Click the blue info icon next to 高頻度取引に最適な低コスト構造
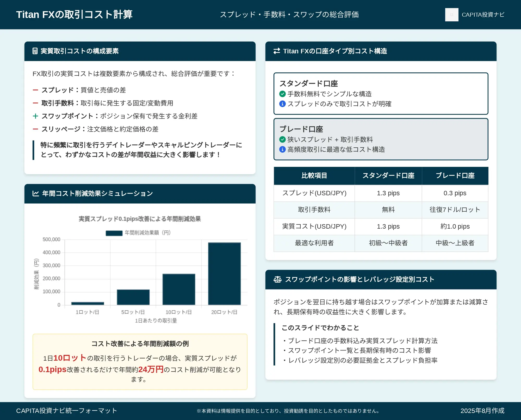This screenshot has height=420, width=521. click(x=282, y=149)
